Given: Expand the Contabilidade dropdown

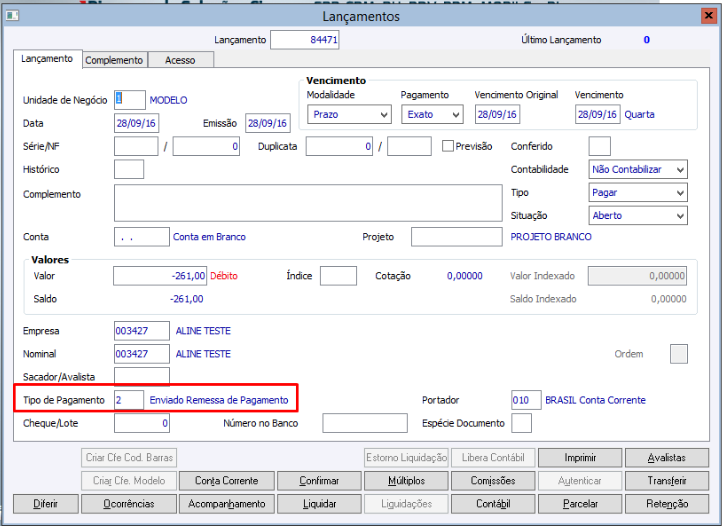Looking at the screenshot, I should tap(638, 169).
